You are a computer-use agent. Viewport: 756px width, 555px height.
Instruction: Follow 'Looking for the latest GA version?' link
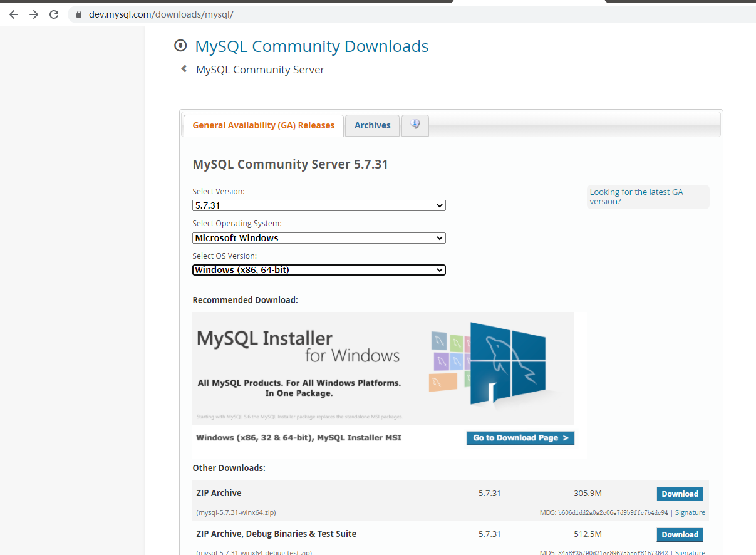point(636,197)
